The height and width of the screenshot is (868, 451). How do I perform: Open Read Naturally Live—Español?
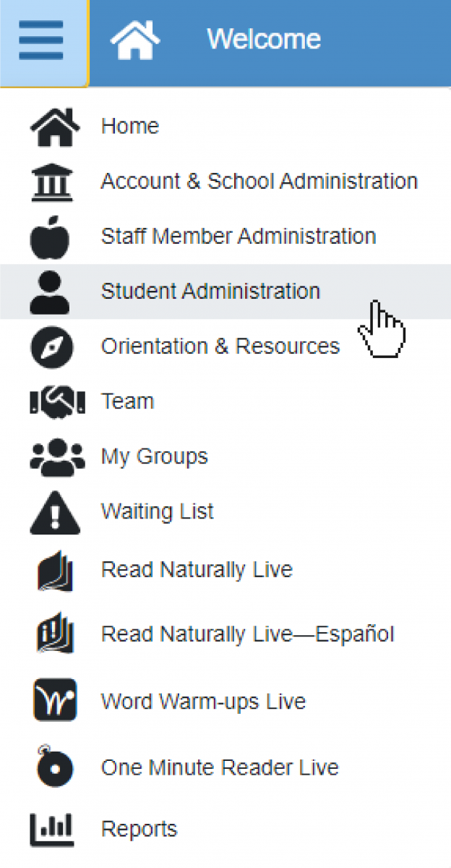coord(247,634)
